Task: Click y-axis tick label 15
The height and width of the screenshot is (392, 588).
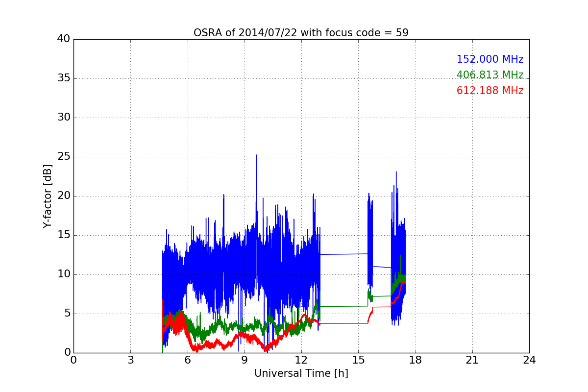Action: [x=64, y=235]
